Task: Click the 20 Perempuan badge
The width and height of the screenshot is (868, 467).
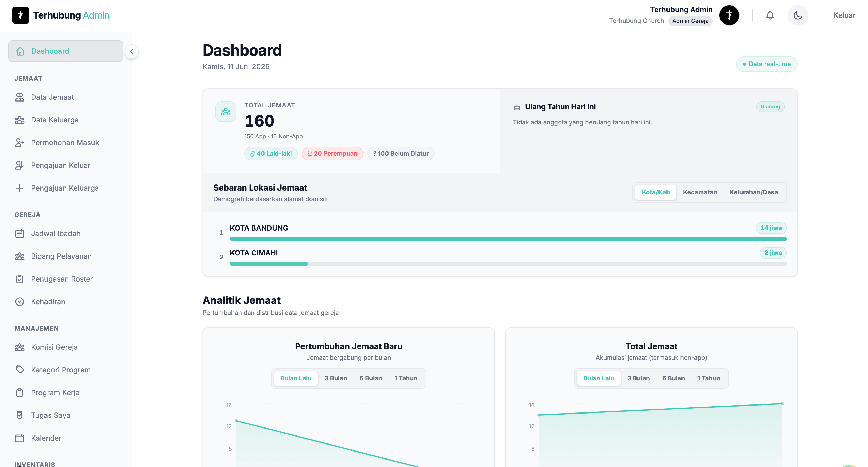Action: [332, 154]
